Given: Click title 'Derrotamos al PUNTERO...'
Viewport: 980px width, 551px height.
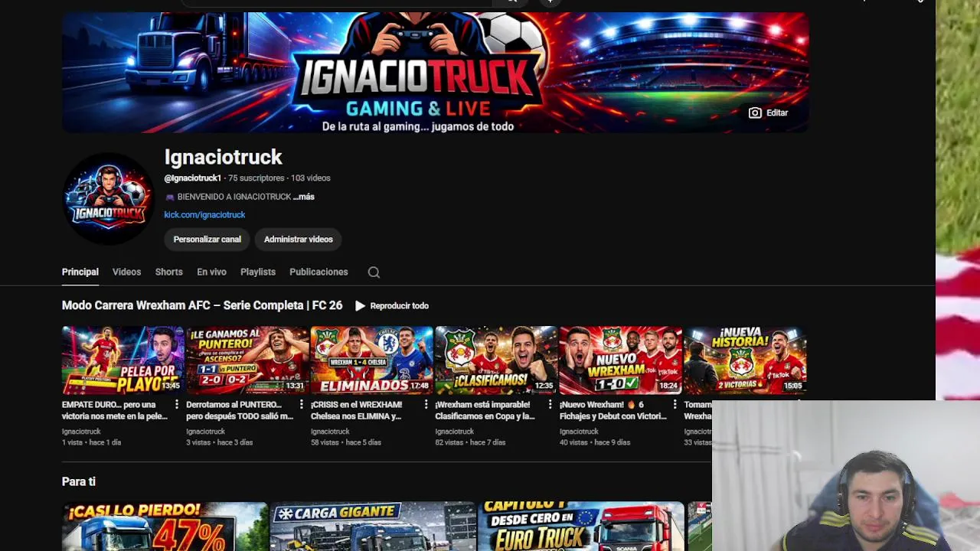Looking at the screenshot, I should click(x=240, y=410).
